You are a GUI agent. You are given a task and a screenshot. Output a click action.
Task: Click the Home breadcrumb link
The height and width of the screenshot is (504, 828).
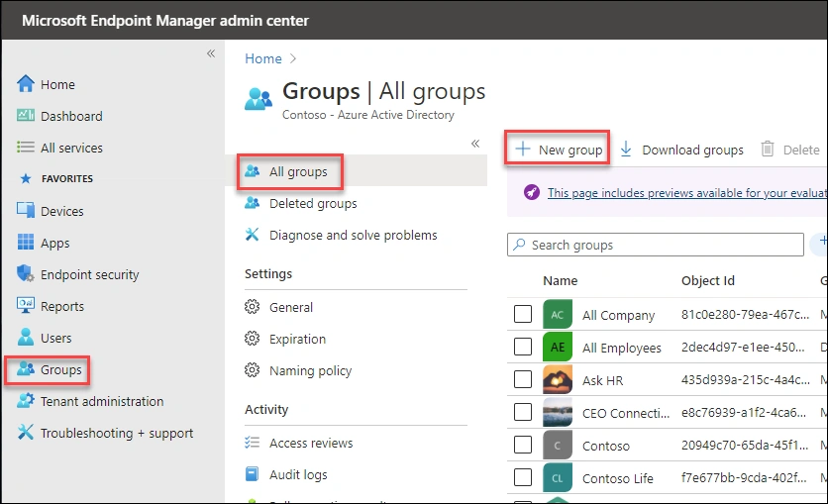point(263,58)
